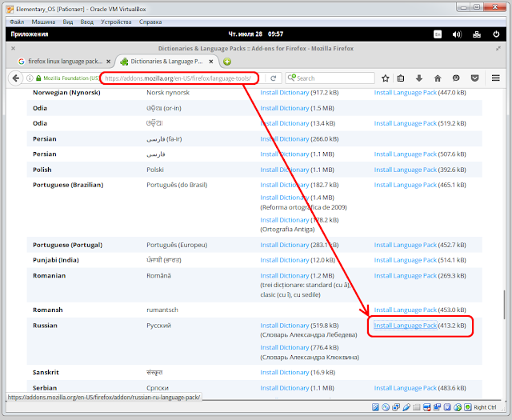Click the Русский language name text

[x=158, y=326]
